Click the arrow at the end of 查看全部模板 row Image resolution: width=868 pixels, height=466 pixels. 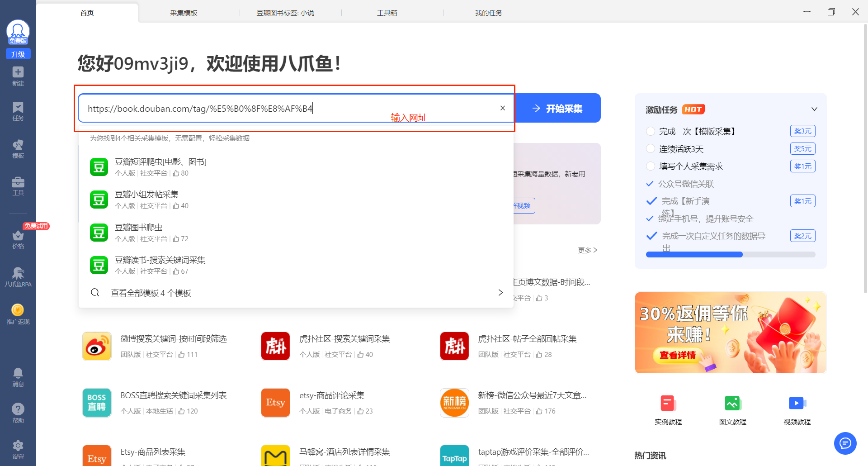coord(500,293)
